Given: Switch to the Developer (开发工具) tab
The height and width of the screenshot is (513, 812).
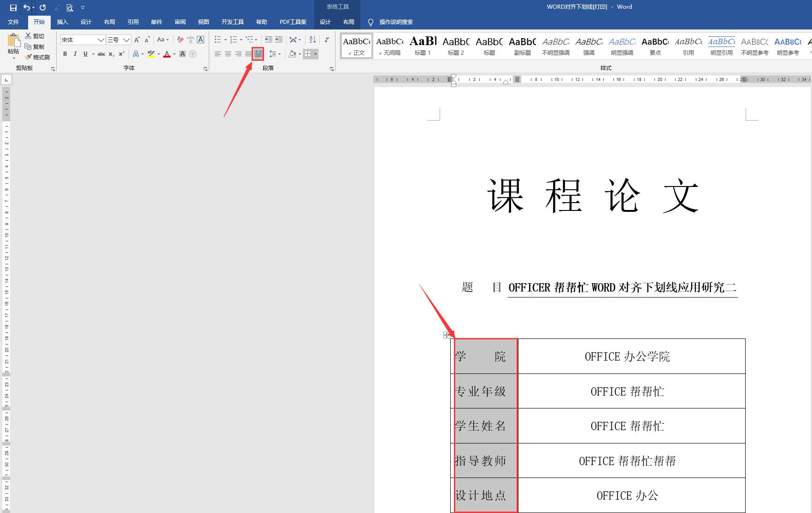Looking at the screenshot, I should tap(232, 22).
